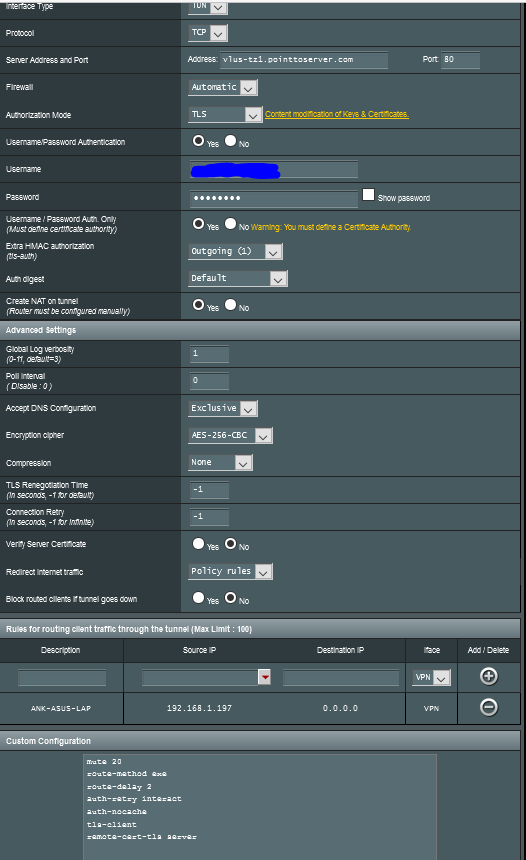The width and height of the screenshot is (526, 860).
Task: Select No for Verify Server Certificate
Action: point(230,544)
